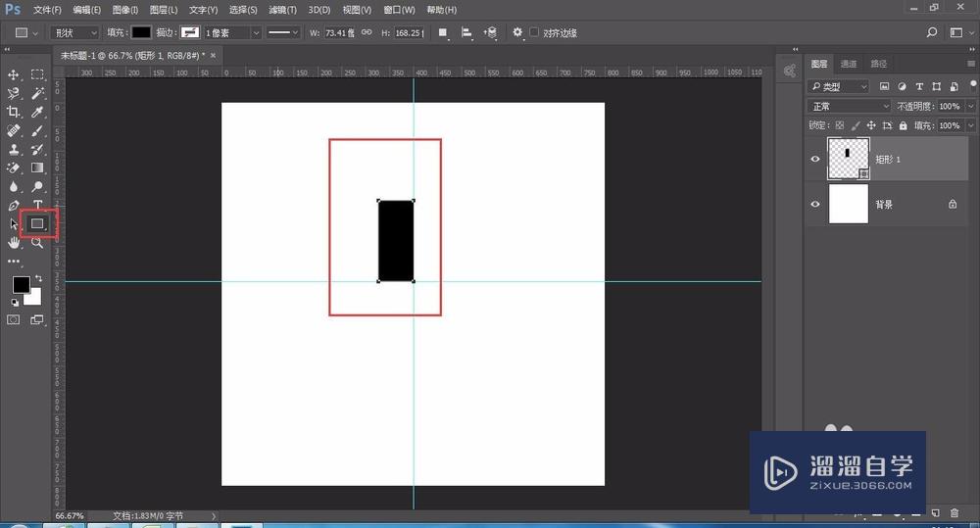
Task: Enable the 对齐边缘 checkbox
Action: pos(534,32)
